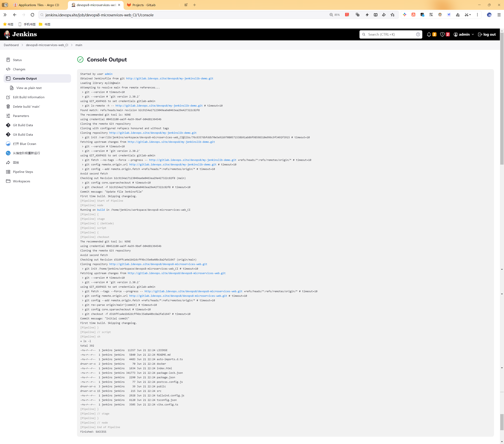Click the log out button
The height and width of the screenshot is (444, 504).
pos(487,34)
